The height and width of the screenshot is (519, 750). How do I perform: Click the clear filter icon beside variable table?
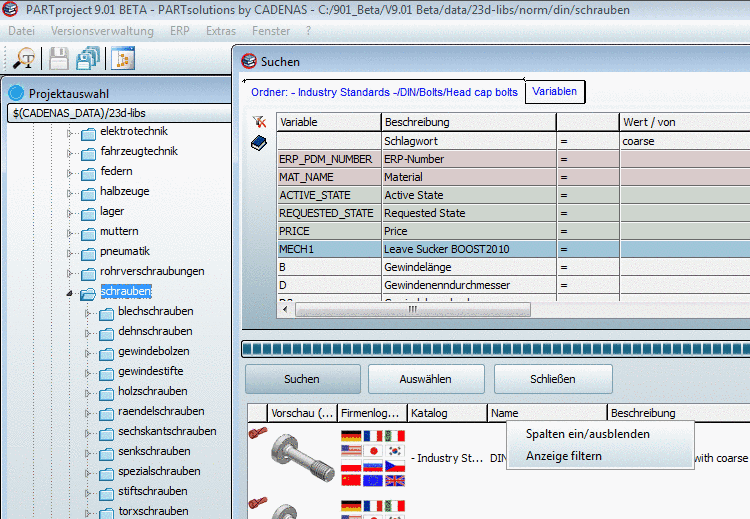259,122
